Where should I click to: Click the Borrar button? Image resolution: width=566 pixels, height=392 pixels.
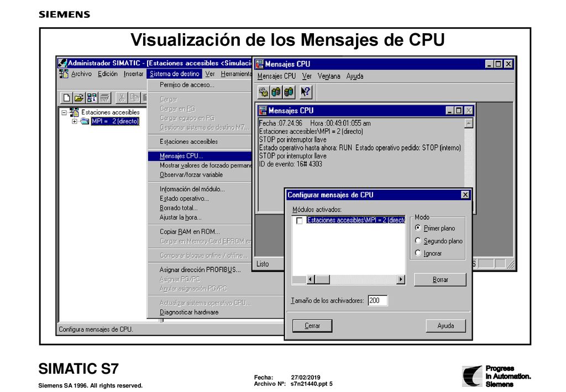tap(440, 280)
